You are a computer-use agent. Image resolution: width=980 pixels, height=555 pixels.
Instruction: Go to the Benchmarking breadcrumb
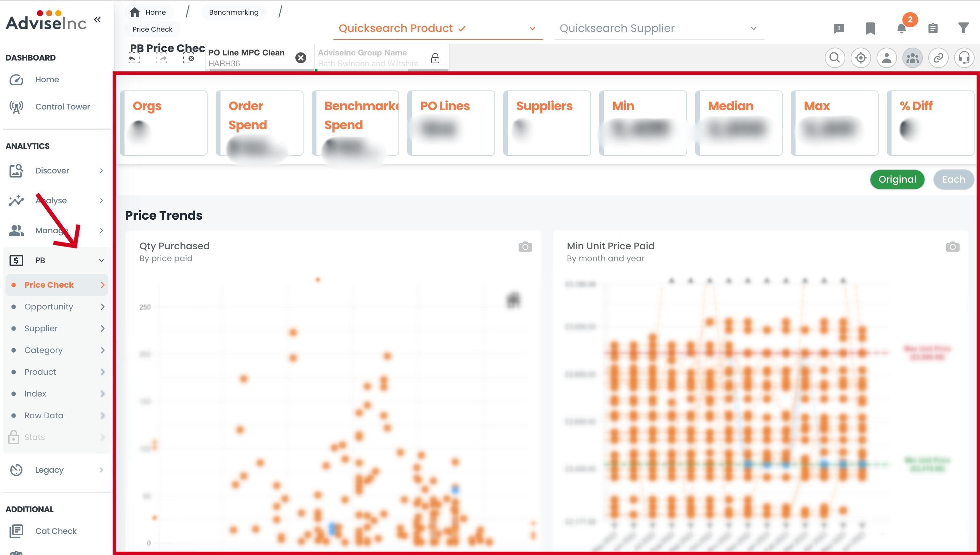pos(233,12)
